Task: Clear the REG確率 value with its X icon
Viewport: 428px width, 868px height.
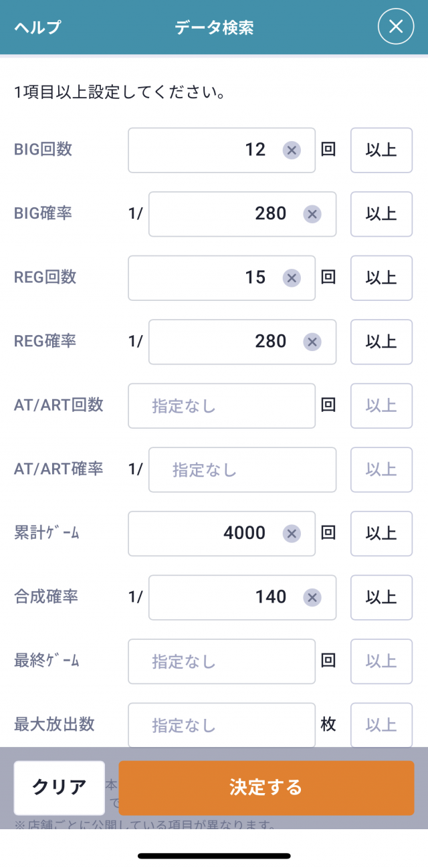Action: (312, 342)
